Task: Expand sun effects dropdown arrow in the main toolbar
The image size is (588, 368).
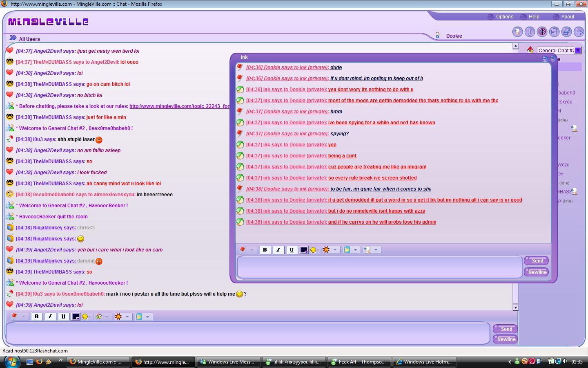Action: [127, 316]
